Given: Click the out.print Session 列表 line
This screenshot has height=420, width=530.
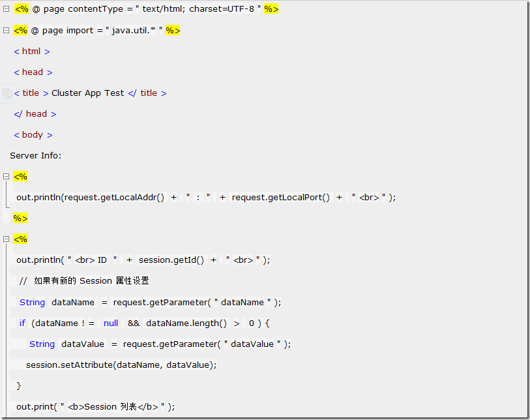Looking at the screenshot, I should (x=96, y=407).
